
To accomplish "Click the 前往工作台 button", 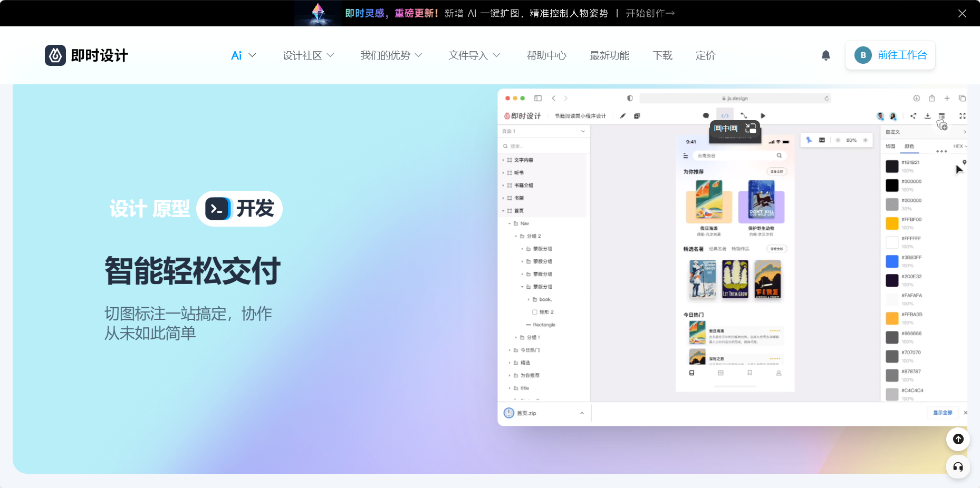I will click(x=890, y=55).
